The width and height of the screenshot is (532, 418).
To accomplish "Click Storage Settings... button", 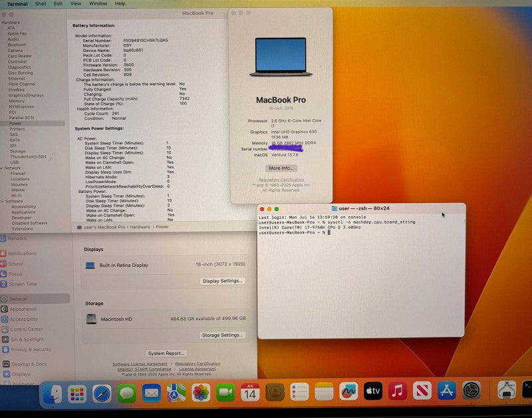I will click(x=223, y=335).
